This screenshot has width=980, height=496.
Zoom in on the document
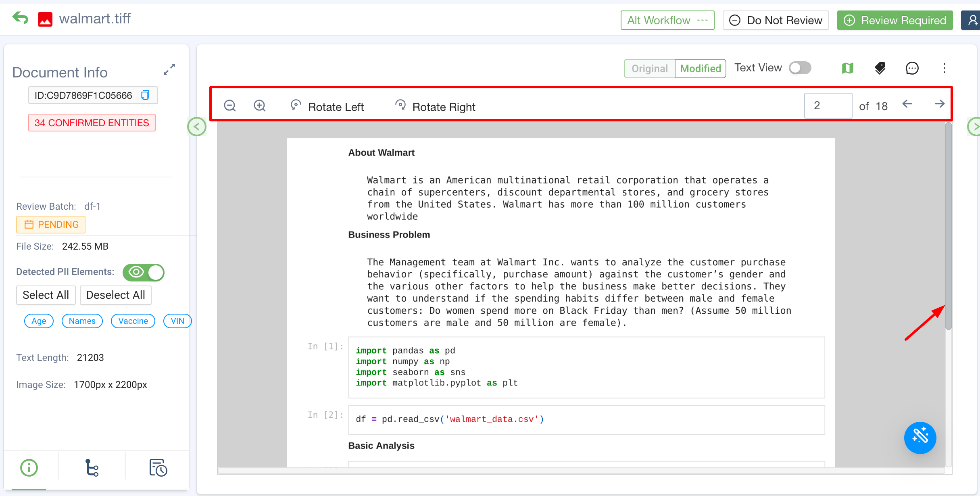pos(260,106)
